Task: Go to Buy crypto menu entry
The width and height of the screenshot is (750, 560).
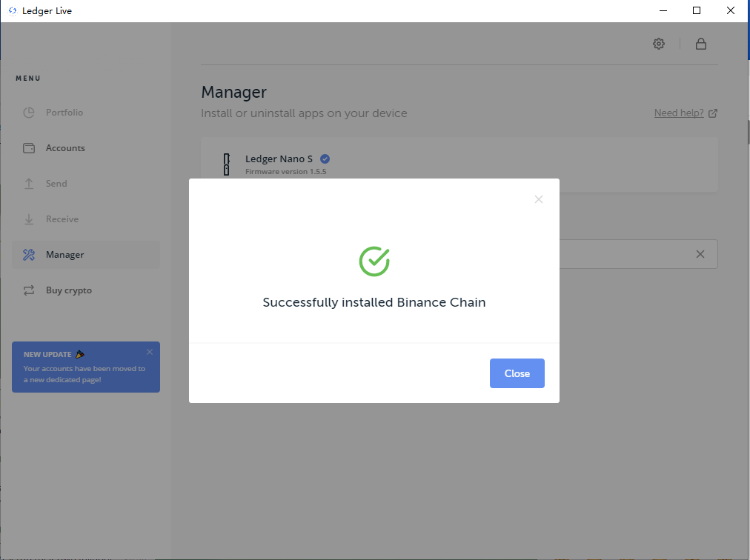Action: pyautogui.click(x=69, y=290)
